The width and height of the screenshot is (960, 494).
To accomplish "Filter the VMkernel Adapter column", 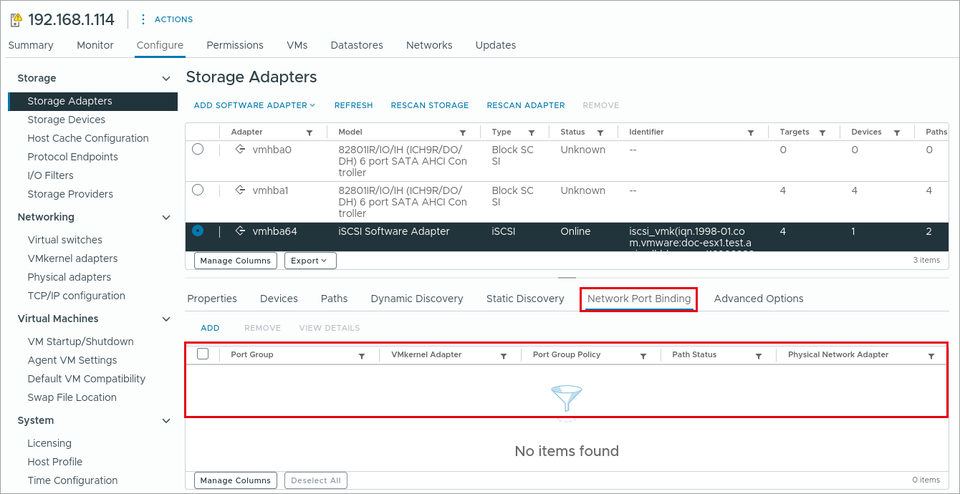I will point(503,356).
